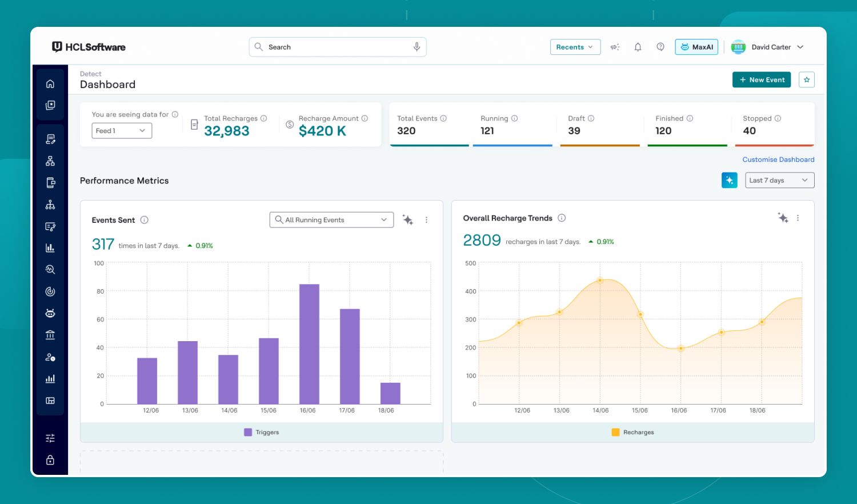The image size is (857, 504).
Task: Click the info icon beside Running
Action: [514, 118]
